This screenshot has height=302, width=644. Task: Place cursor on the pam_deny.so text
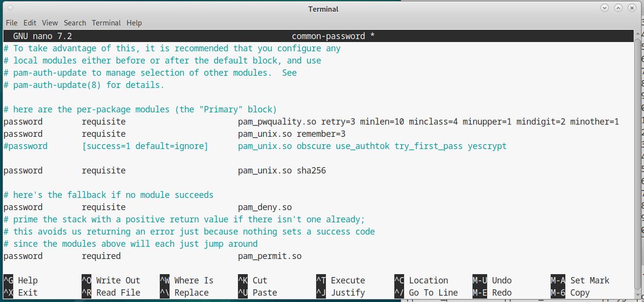265,207
